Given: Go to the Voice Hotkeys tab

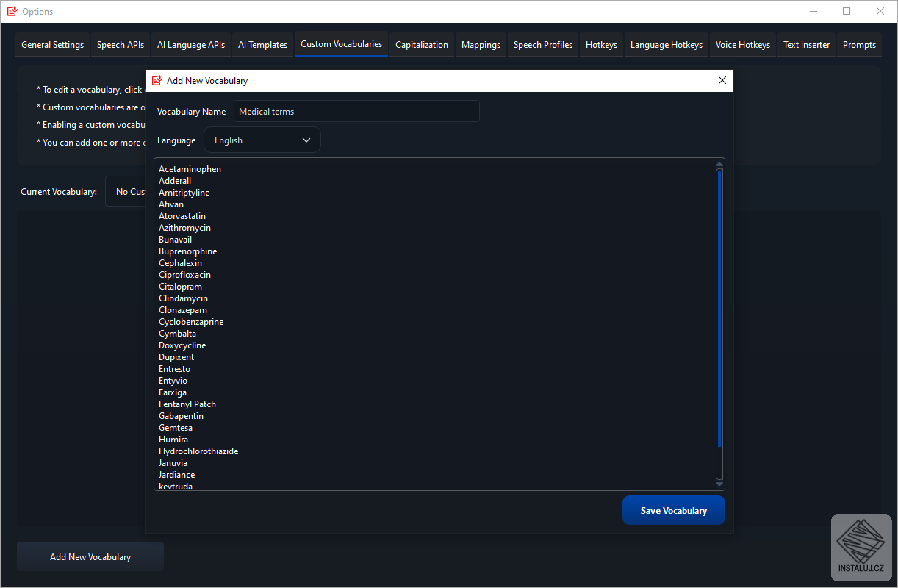Looking at the screenshot, I should click(x=743, y=45).
